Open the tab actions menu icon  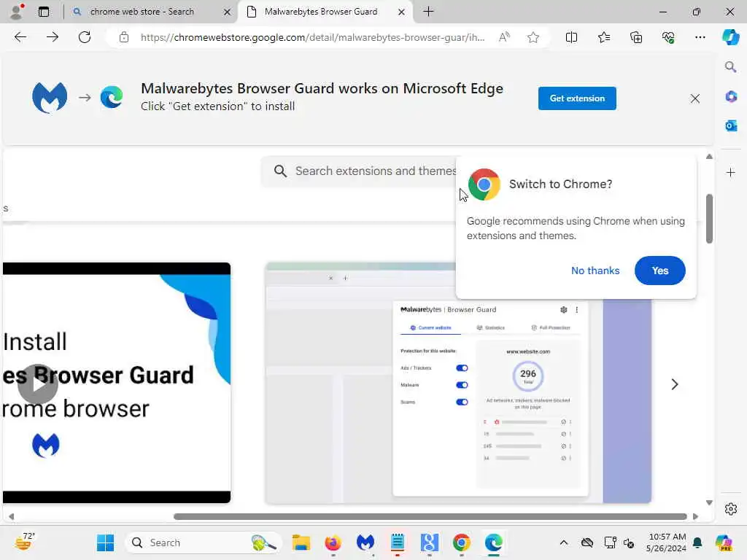click(44, 12)
